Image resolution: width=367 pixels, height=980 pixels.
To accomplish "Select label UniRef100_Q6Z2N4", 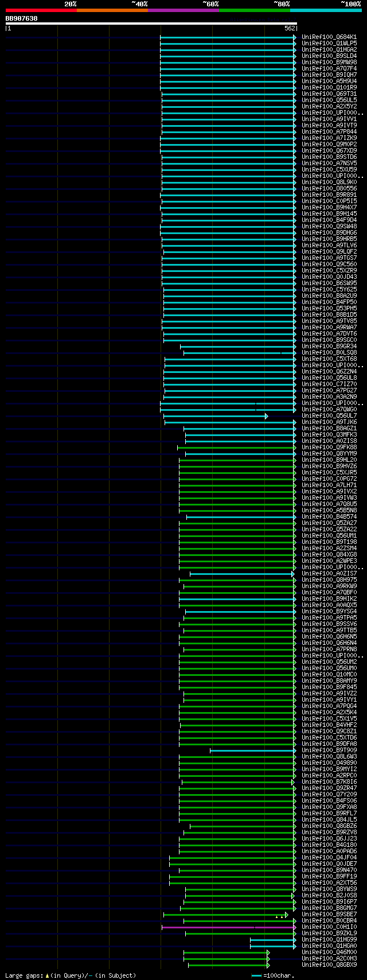I will click(x=329, y=372).
